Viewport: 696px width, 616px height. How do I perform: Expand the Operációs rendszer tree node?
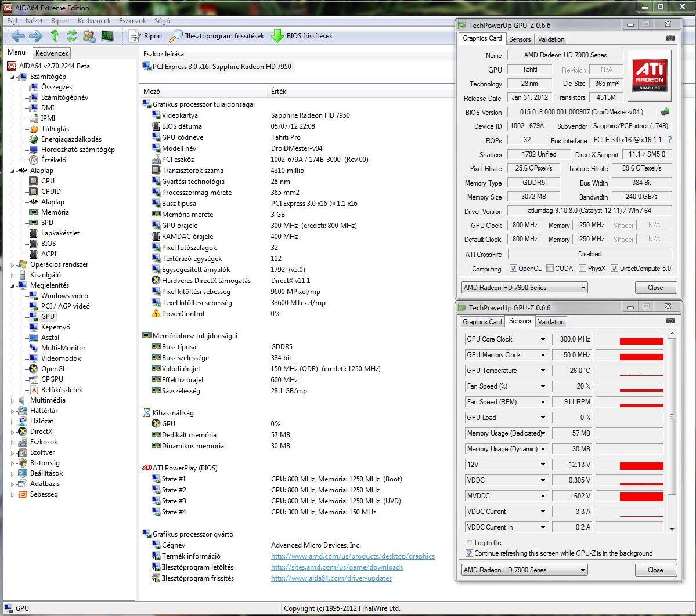point(12,264)
